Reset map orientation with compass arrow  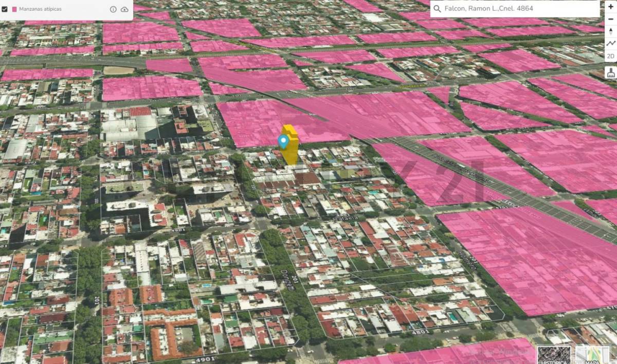[x=610, y=31]
